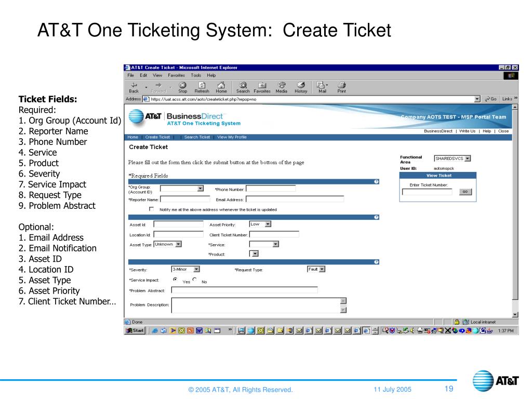
Task: Click help icon on bar above Org Group
Action: [x=376, y=182]
